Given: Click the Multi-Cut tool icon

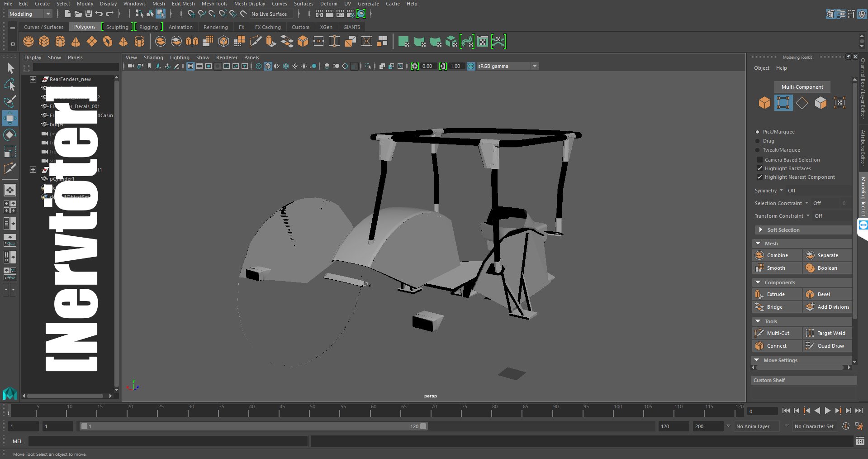Looking at the screenshot, I should (x=759, y=333).
